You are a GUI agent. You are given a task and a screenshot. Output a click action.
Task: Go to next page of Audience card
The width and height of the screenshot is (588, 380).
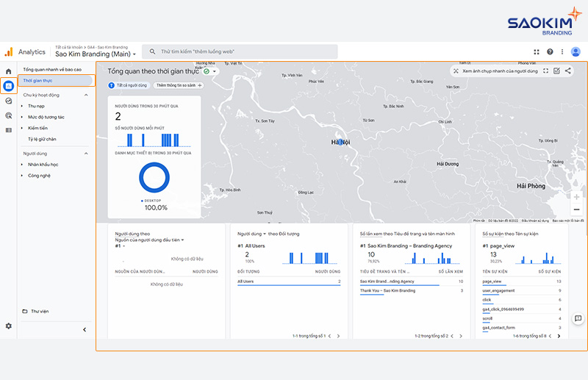pyautogui.click(x=338, y=336)
